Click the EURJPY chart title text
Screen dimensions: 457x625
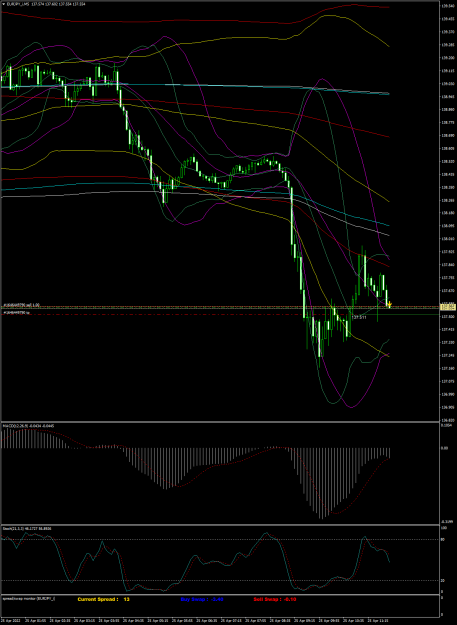(x=46, y=4)
